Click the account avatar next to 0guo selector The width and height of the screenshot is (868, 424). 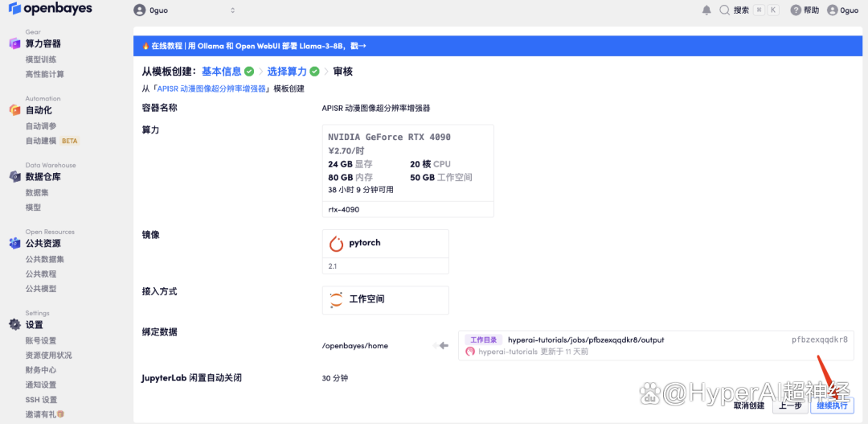click(x=140, y=10)
